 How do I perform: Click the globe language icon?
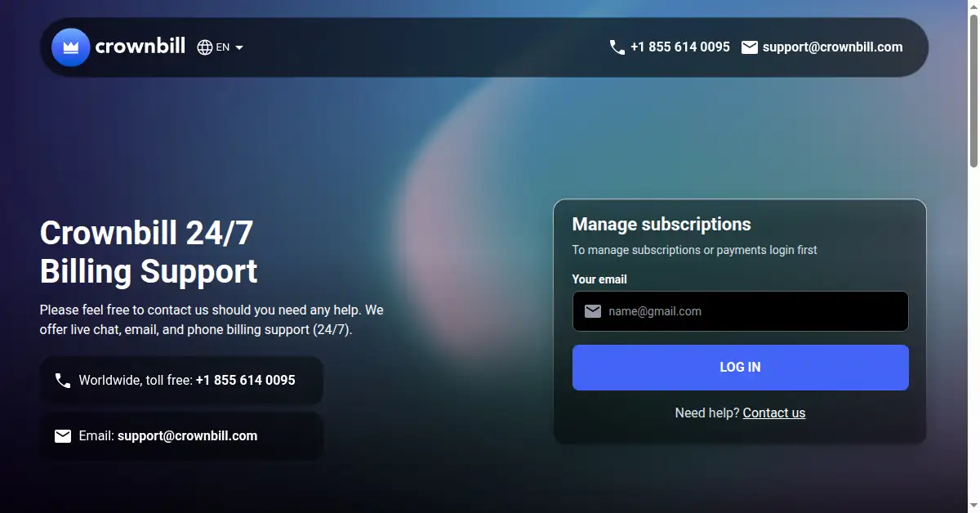[x=205, y=47]
